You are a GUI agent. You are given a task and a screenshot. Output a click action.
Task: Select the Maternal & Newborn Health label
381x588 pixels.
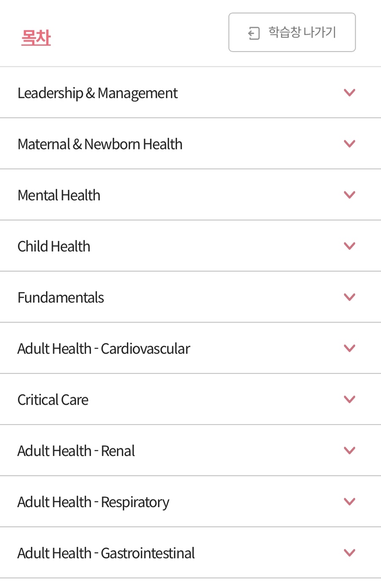pyautogui.click(x=100, y=144)
